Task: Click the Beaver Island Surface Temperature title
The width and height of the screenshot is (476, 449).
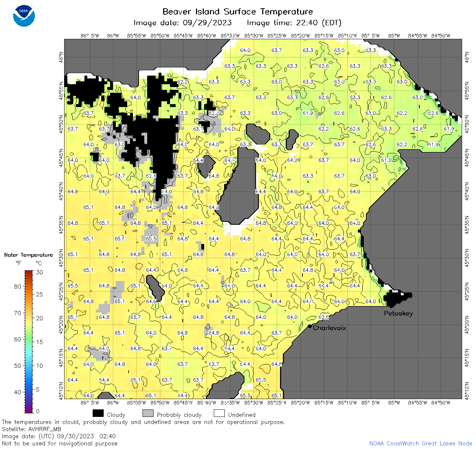Action: pyautogui.click(x=238, y=11)
